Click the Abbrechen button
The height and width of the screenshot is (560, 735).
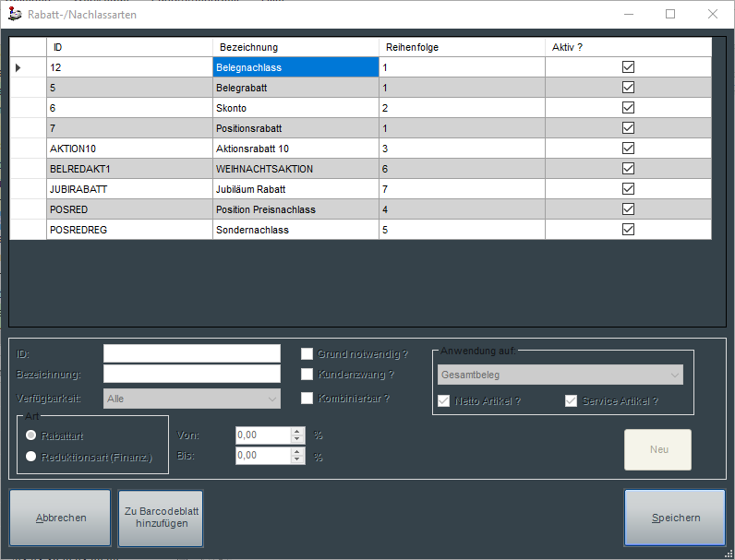click(x=61, y=518)
